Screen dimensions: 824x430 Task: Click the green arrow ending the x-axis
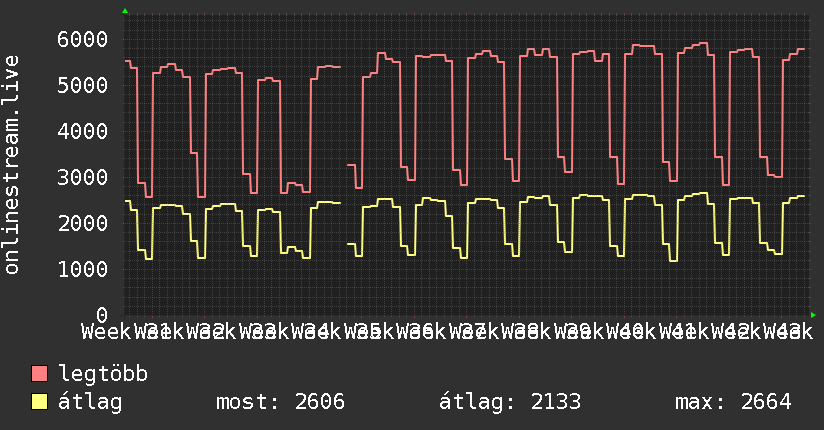coord(813,315)
